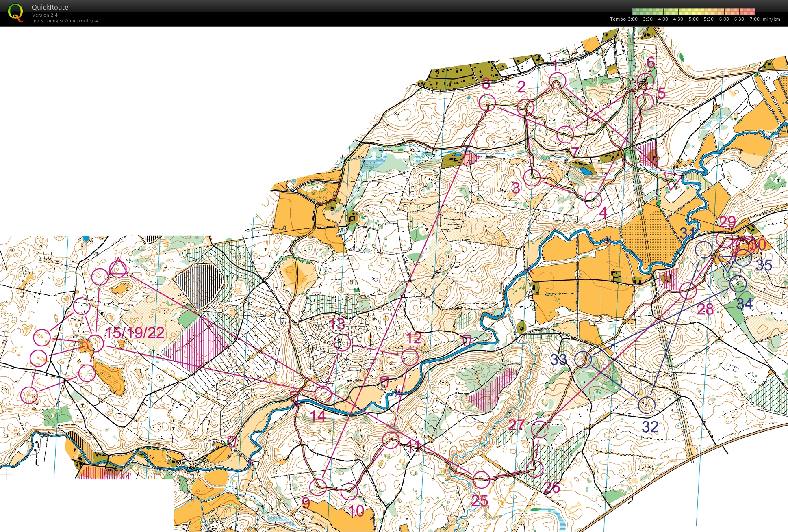The height and width of the screenshot is (532, 788).
Task: Click the Version 2.4 label
Action: pyautogui.click(x=45, y=15)
